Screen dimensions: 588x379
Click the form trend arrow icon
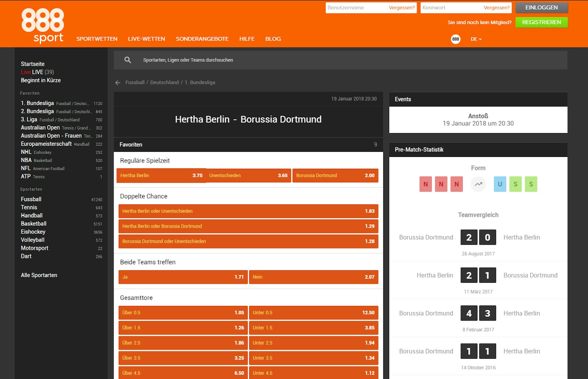(x=478, y=184)
